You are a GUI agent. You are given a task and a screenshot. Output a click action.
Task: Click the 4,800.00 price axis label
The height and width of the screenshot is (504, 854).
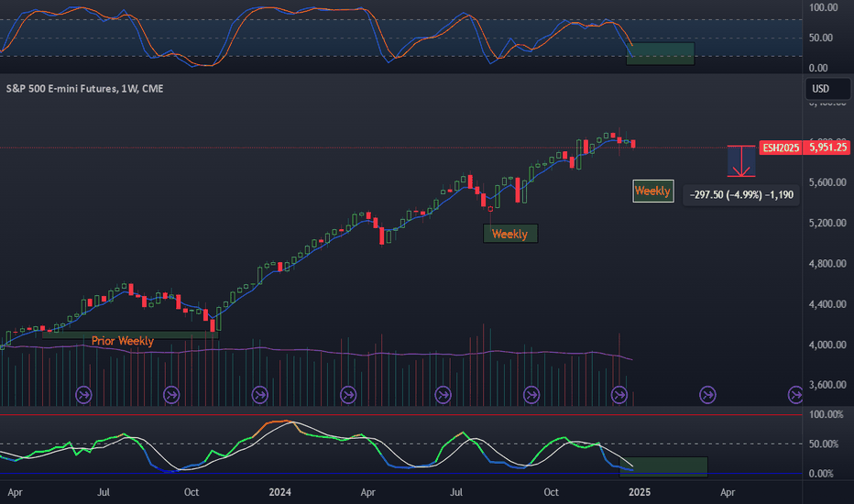point(827,264)
